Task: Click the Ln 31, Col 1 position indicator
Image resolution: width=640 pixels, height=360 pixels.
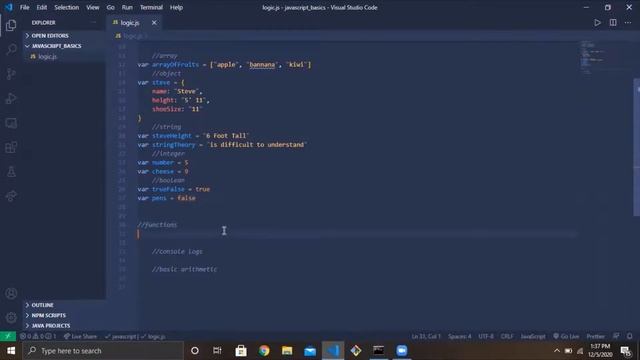Action: [426, 336]
